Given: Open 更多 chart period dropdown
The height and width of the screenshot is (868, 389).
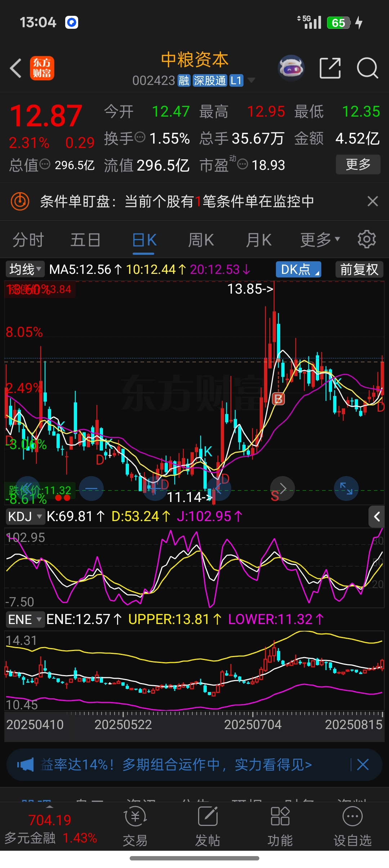Looking at the screenshot, I should coord(320,240).
